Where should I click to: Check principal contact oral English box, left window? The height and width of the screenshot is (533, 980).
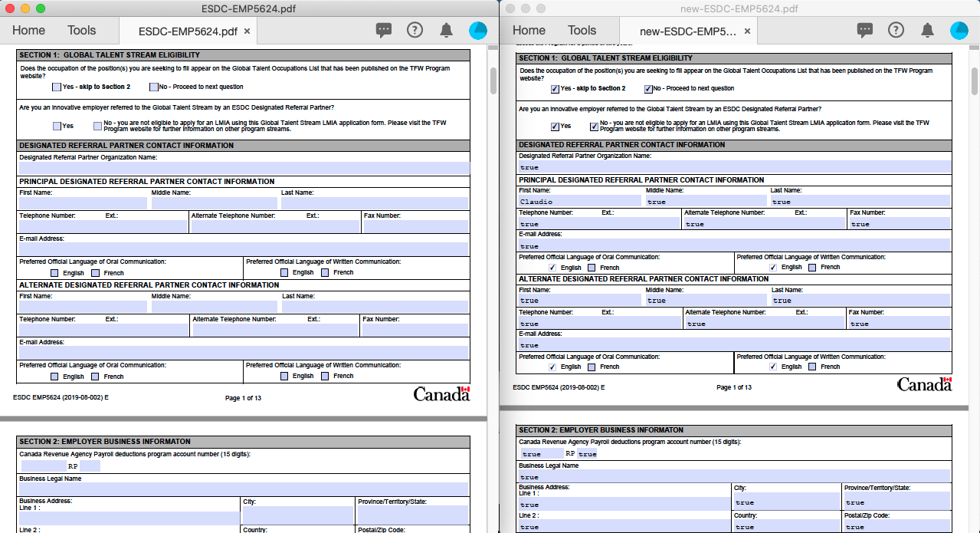click(54, 272)
